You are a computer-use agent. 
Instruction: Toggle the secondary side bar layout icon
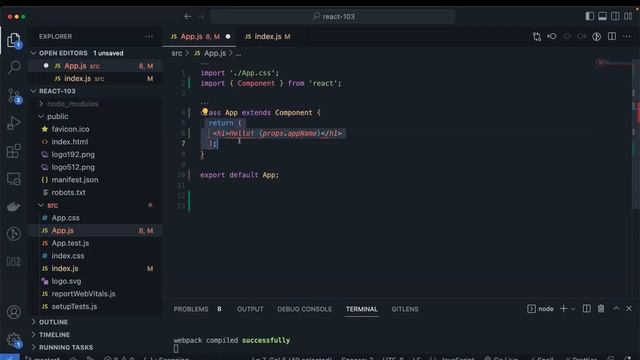[x=615, y=16]
